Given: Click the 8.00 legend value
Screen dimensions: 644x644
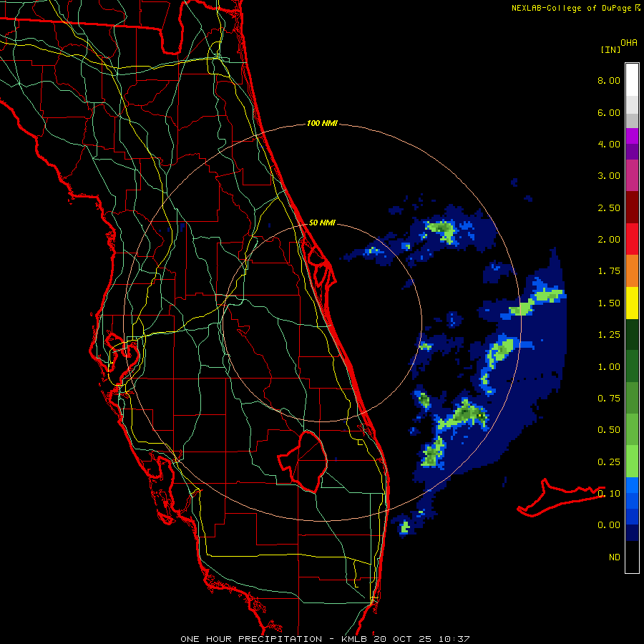Looking at the screenshot, I should [x=609, y=80].
